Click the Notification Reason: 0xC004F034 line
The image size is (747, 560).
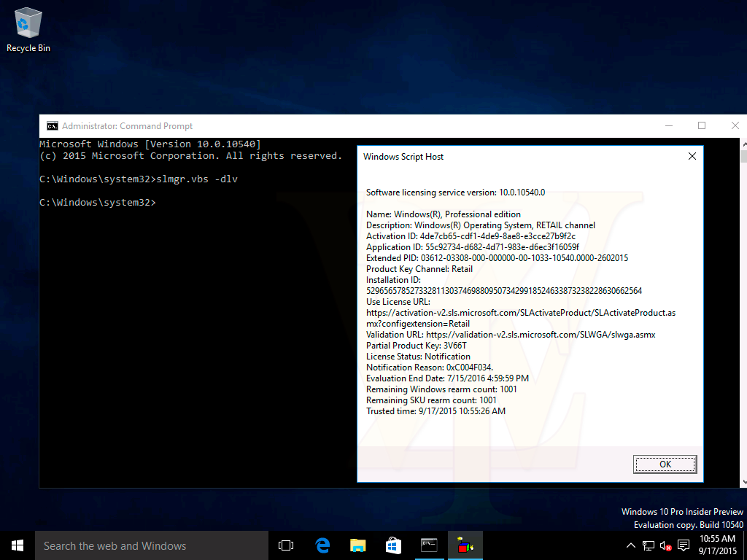(429, 367)
